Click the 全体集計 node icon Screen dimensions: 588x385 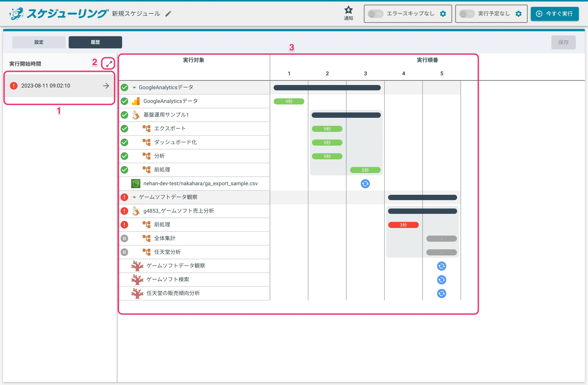click(147, 238)
